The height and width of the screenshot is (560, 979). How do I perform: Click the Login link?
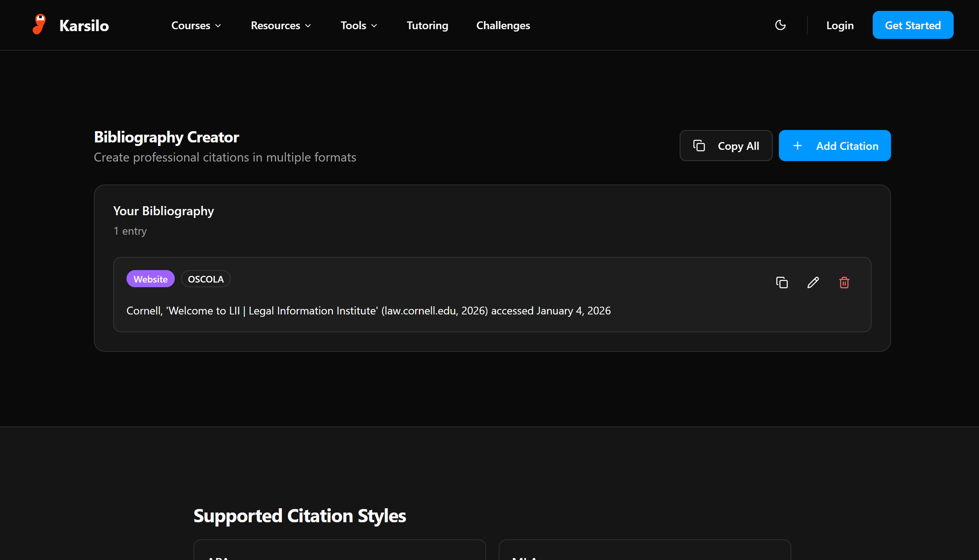840,26
